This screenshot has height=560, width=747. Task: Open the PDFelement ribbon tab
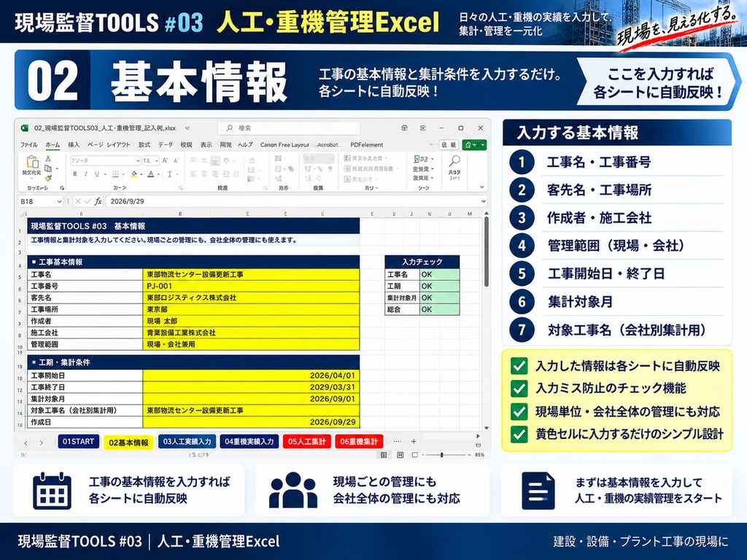(x=366, y=145)
